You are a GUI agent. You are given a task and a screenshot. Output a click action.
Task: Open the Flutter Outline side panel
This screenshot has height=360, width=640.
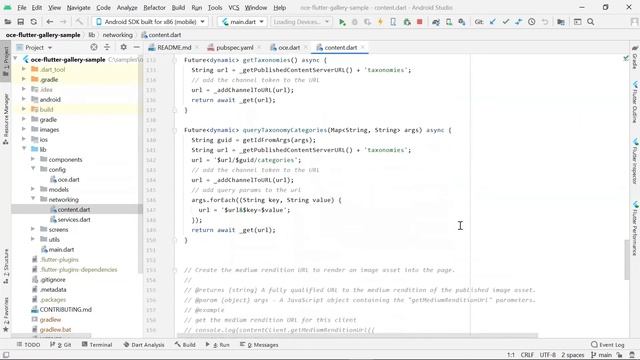635,102
